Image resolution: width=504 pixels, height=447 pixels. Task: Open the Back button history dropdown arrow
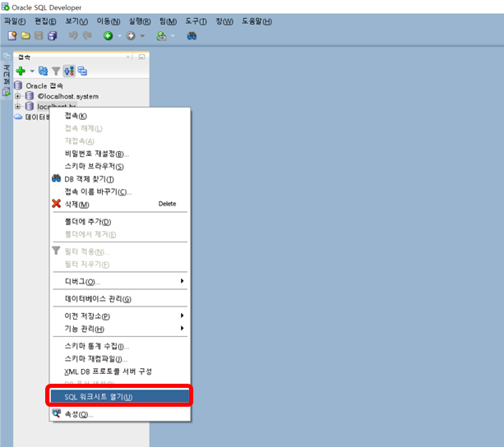[x=119, y=35]
